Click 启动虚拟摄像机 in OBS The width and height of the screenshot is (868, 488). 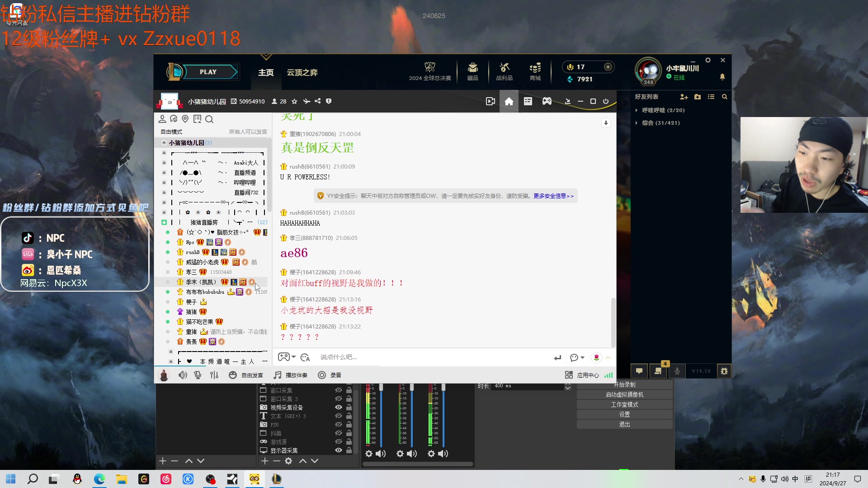624,394
